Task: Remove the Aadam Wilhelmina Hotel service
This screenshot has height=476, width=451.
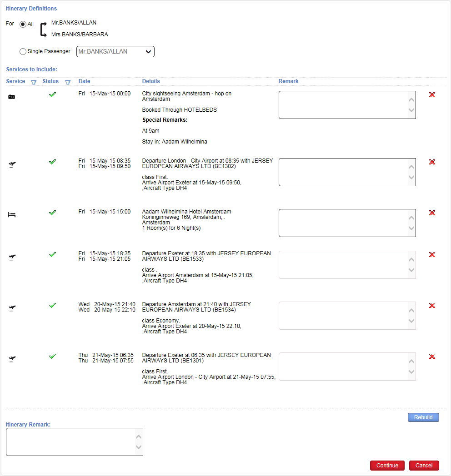Action: tap(432, 213)
